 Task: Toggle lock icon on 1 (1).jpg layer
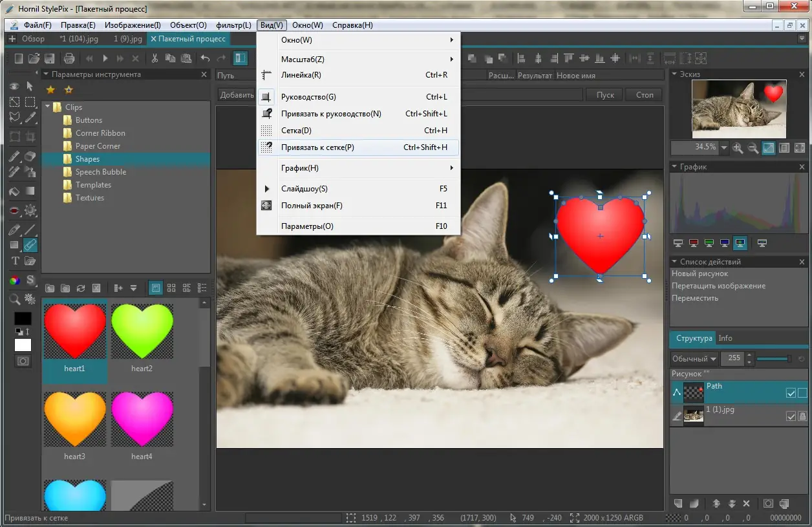[x=802, y=416]
